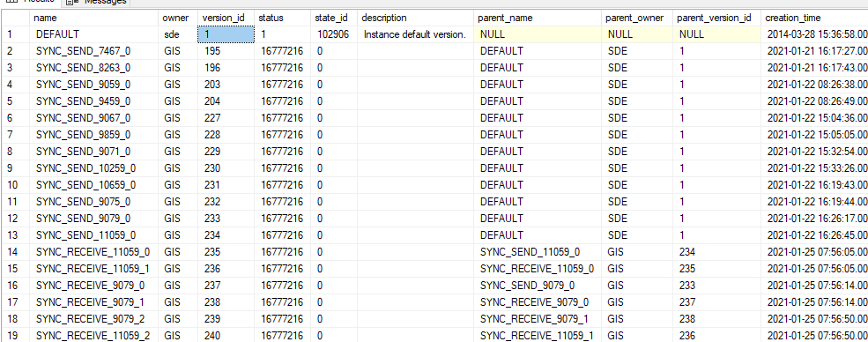Click version_id cell 230

point(226,168)
